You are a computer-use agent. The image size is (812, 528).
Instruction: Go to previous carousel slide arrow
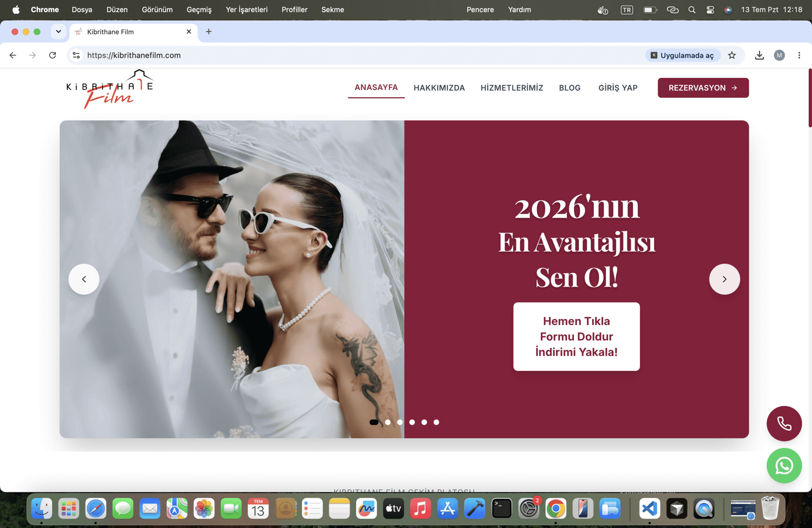[84, 279]
